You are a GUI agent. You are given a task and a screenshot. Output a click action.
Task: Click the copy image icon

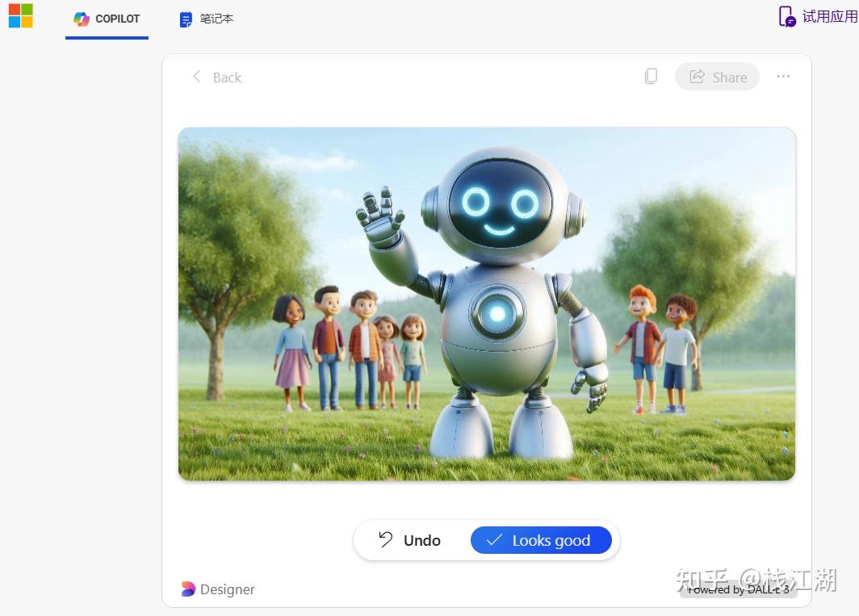[651, 76]
